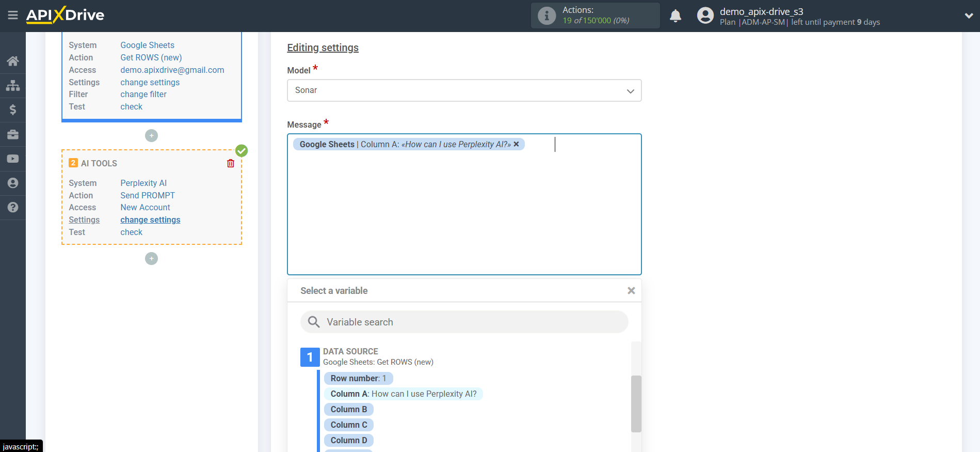Image resolution: width=980 pixels, height=452 pixels.
Task: Add step after AI TOOLS block
Action: point(151,258)
